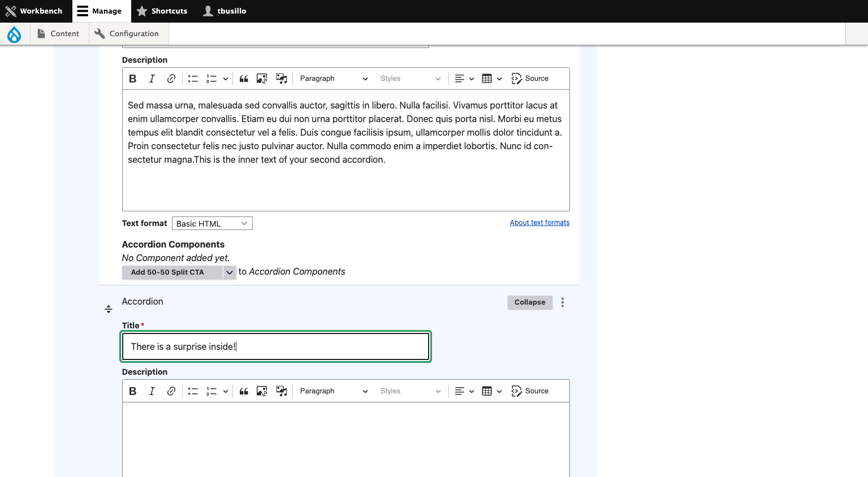Open Paragraph heading dropdown in lower editor
Image resolution: width=868 pixels, height=477 pixels.
pyautogui.click(x=334, y=391)
